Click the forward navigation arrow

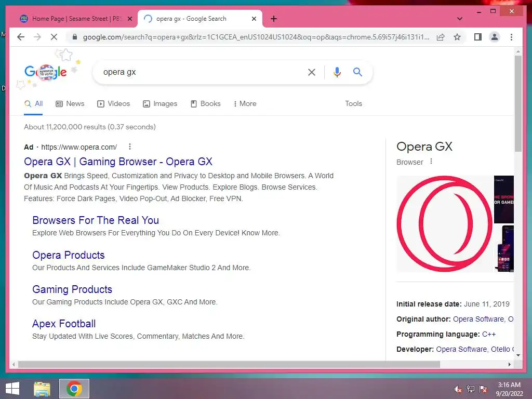[37, 37]
